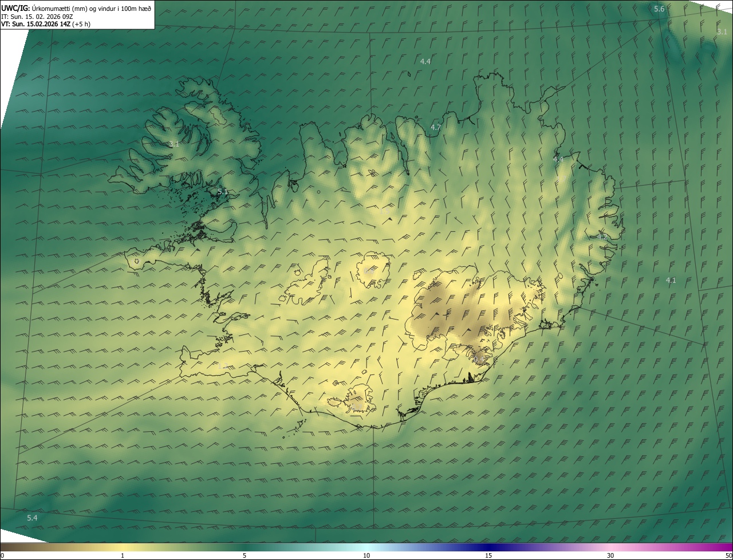Pick the dark navy color on the colorbar
The image size is (733, 560).
488,547
